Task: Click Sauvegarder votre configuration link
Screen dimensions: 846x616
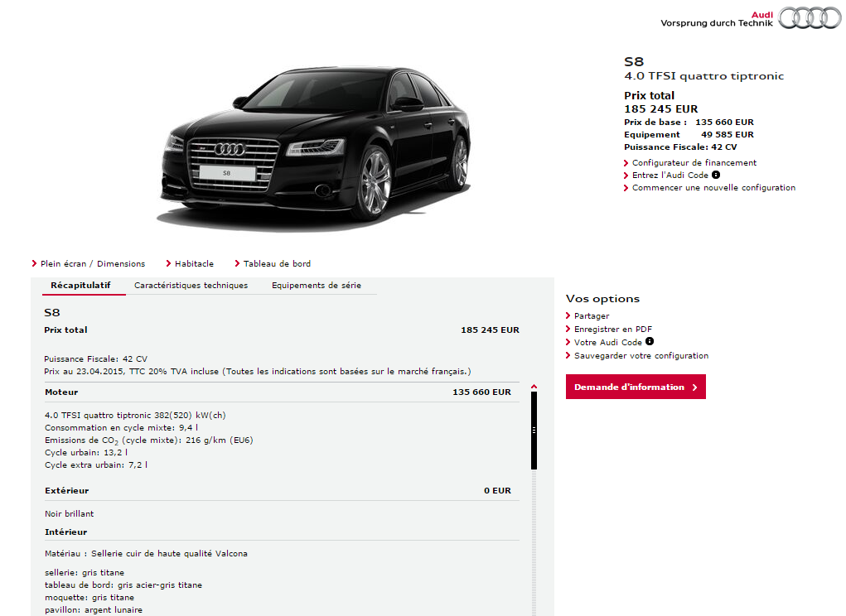Action: [641, 356]
